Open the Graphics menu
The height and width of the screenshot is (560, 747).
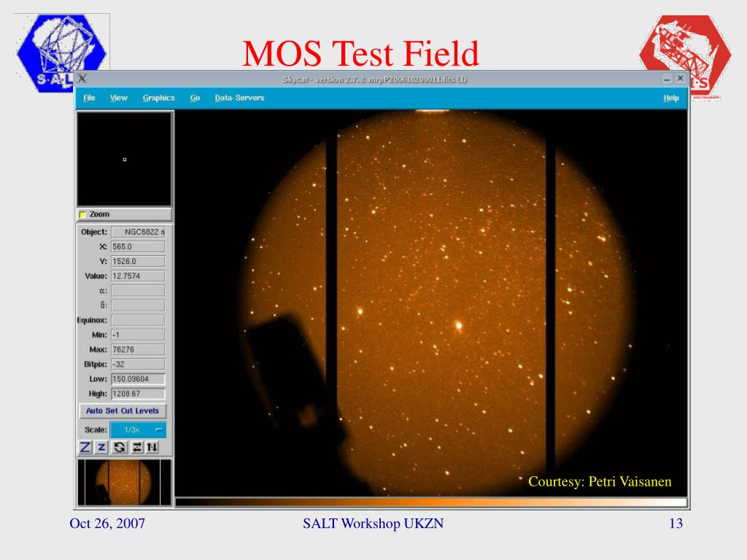[x=158, y=98]
